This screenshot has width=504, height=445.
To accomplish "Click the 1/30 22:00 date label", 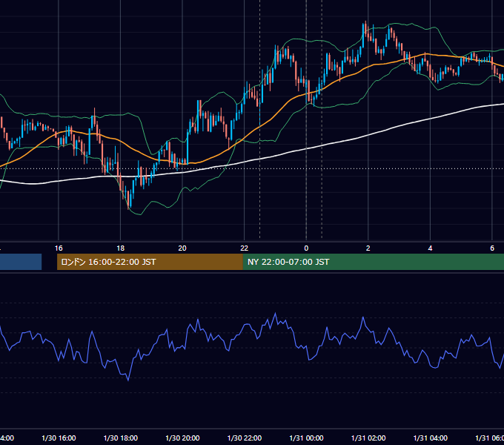I will [x=245, y=438].
